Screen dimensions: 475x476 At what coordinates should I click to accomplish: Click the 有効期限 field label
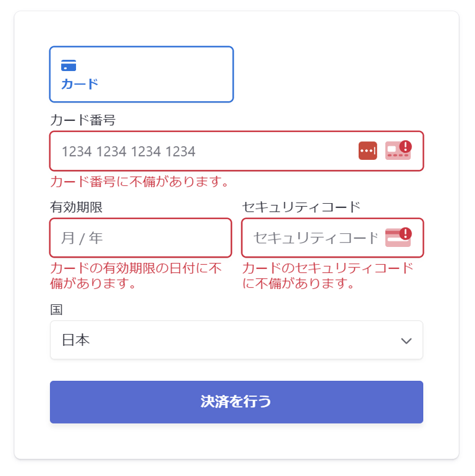coord(77,207)
